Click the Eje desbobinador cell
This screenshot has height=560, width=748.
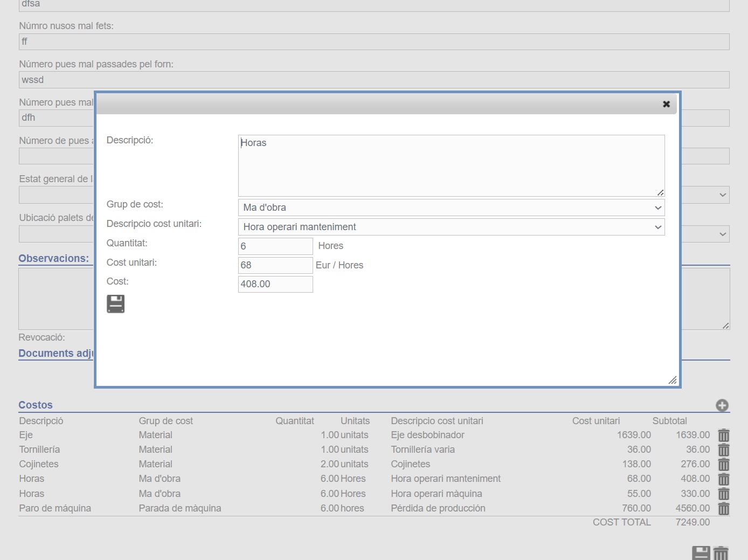pyautogui.click(x=427, y=435)
